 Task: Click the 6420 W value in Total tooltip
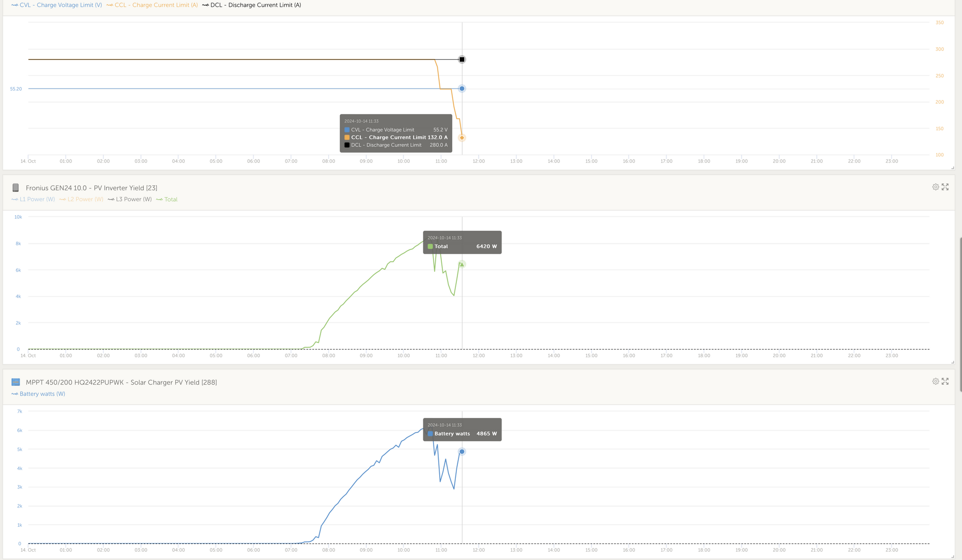tap(486, 246)
